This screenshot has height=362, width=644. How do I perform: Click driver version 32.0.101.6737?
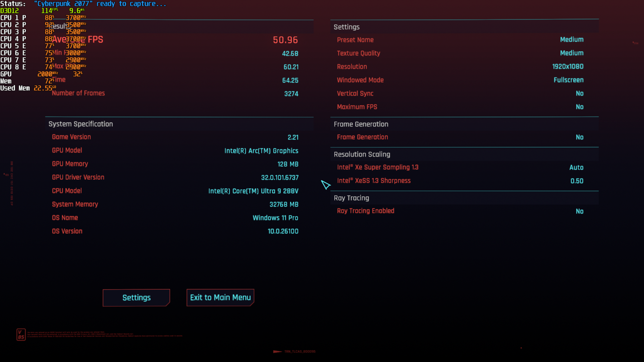point(280,178)
